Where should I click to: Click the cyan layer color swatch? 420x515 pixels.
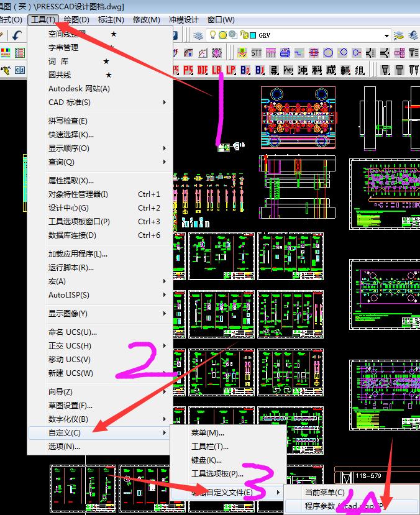click(x=253, y=35)
